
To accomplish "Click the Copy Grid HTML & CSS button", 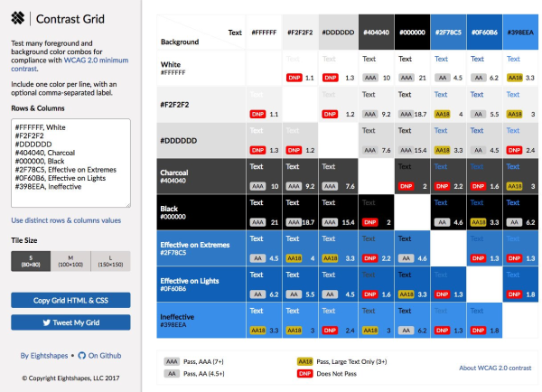I will point(70,300).
